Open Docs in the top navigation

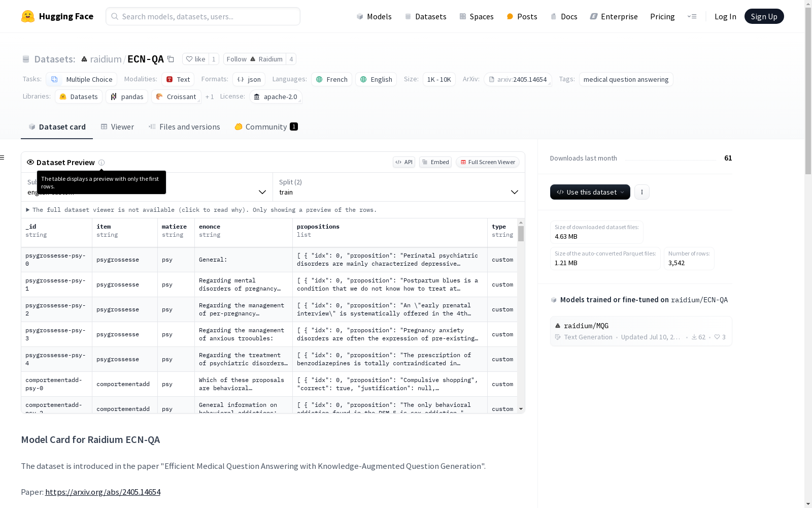point(564,16)
